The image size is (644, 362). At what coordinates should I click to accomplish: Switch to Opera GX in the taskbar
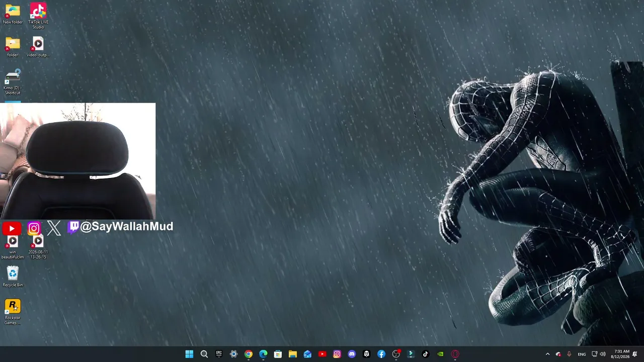455,354
